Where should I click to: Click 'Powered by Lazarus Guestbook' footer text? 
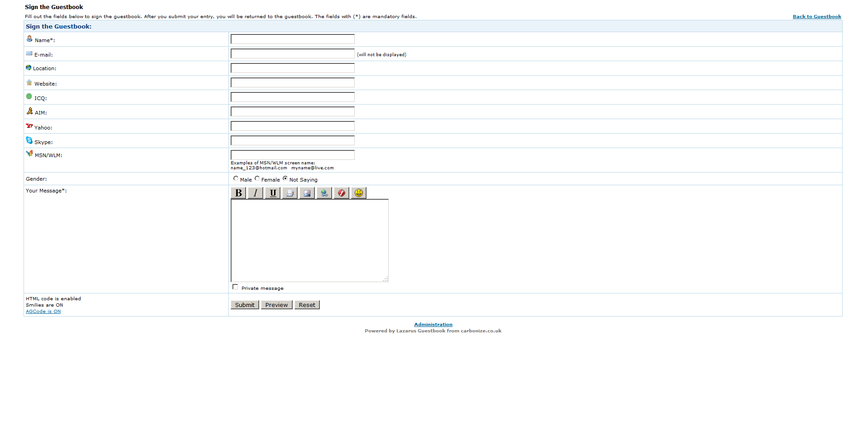pos(433,331)
